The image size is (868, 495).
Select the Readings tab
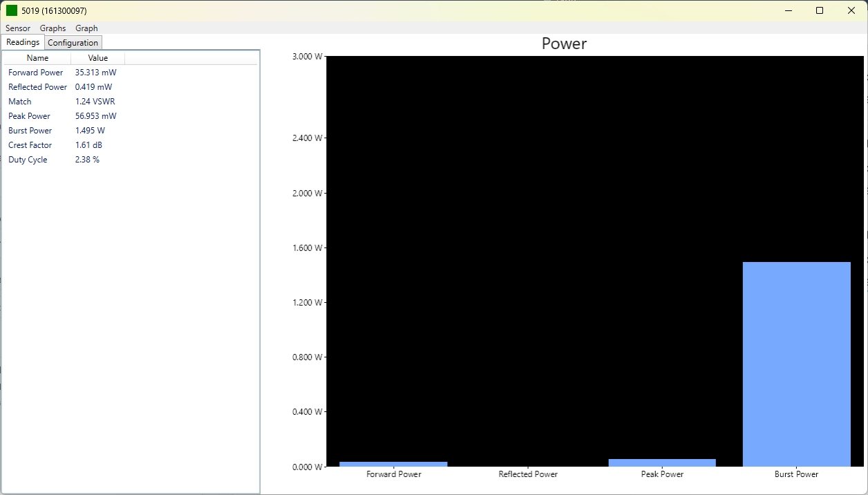(x=23, y=42)
